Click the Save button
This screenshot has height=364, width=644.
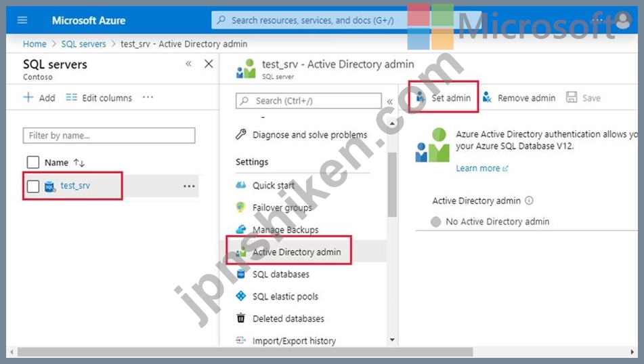tap(583, 98)
